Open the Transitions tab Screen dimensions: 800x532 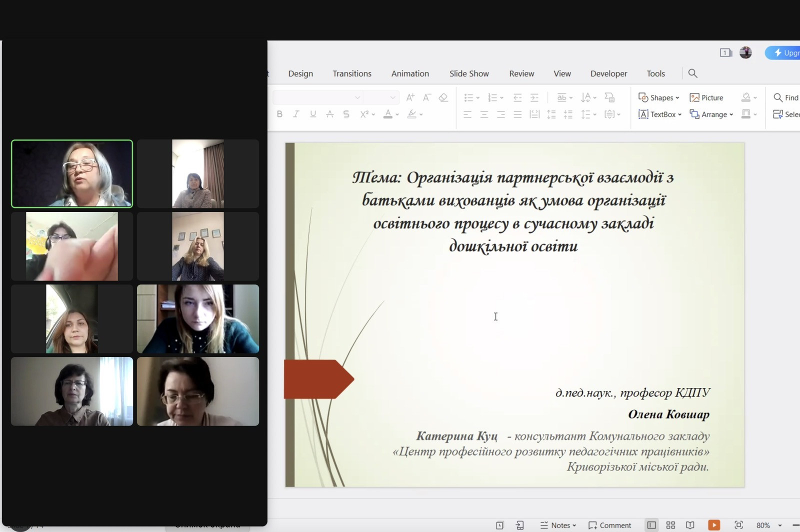[352, 73]
